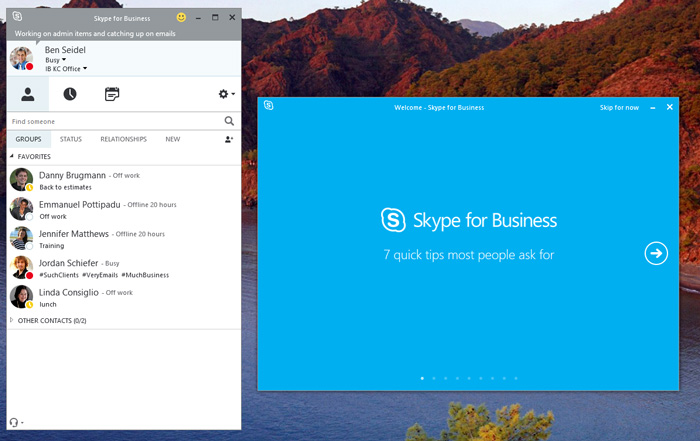Click Skip for now in Welcome window

619,108
